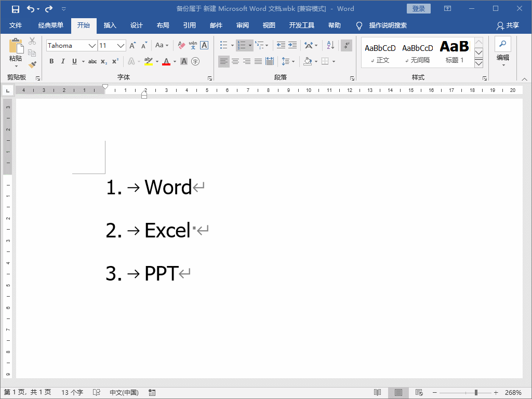Click the 13 个字 word count
Viewport: 532px width, 399px height.
pos(72,393)
